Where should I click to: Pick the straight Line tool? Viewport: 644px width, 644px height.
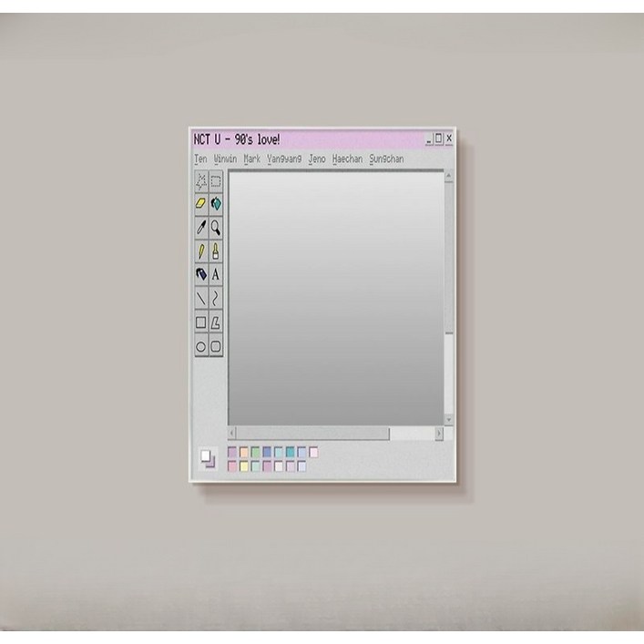pyautogui.click(x=201, y=298)
